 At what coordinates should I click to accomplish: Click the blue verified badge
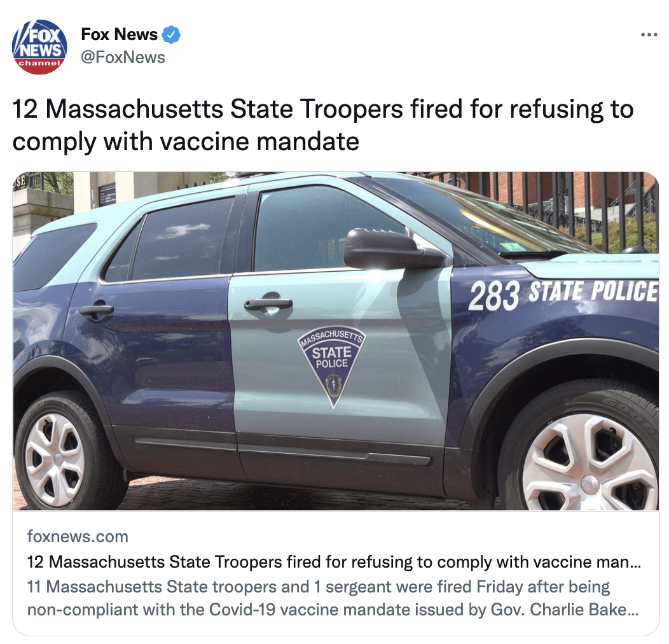pyautogui.click(x=171, y=34)
